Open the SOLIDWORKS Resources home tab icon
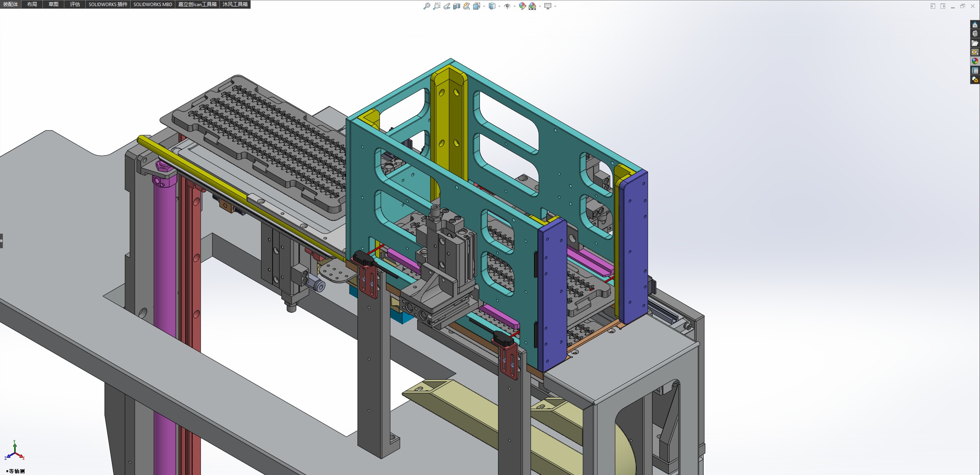 click(975, 25)
